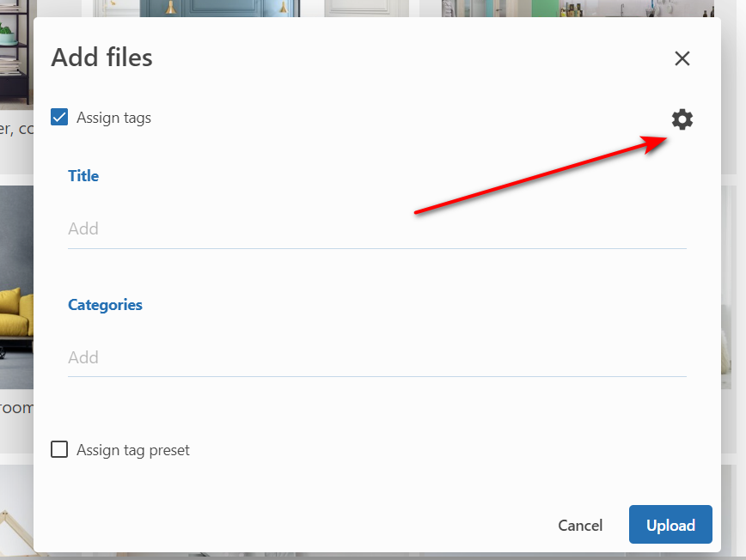
Task: Enable the Assign tag preset checkbox
Action: click(59, 450)
